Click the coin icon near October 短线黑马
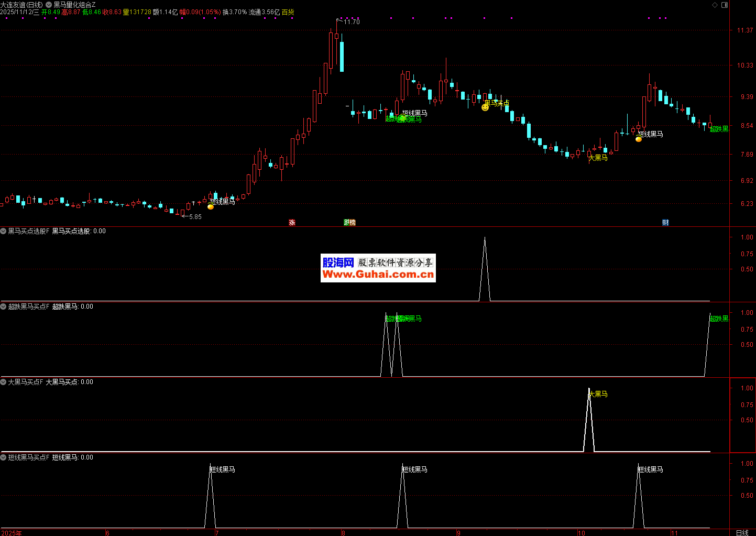This screenshot has width=756, height=536. 639,139
